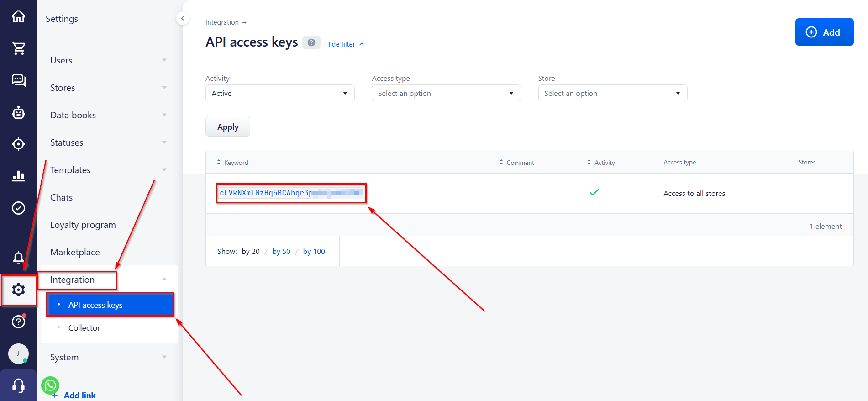Open the Marketplace settings item
Viewport: 868px width, 401px height.
[x=75, y=252]
